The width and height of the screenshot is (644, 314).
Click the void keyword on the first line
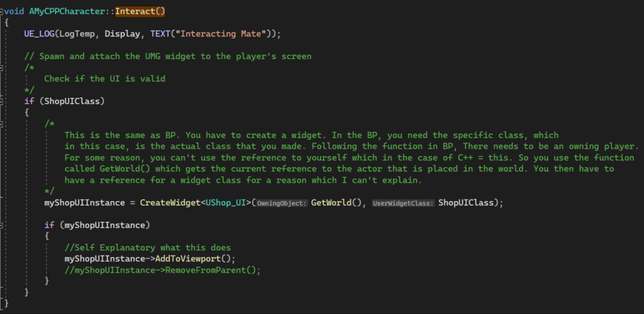pyautogui.click(x=16, y=11)
